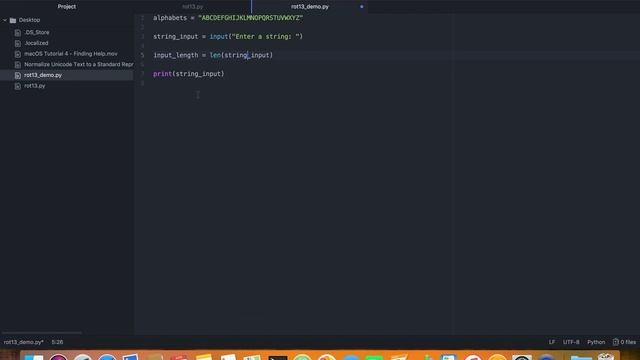Click input_length variable on line 5
Screen dimensions: 640x360
[x=176, y=55]
